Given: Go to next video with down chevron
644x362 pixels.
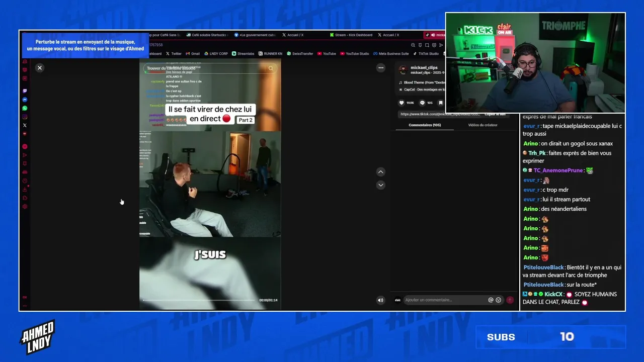Looking at the screenshot, I should coord(381,185).
